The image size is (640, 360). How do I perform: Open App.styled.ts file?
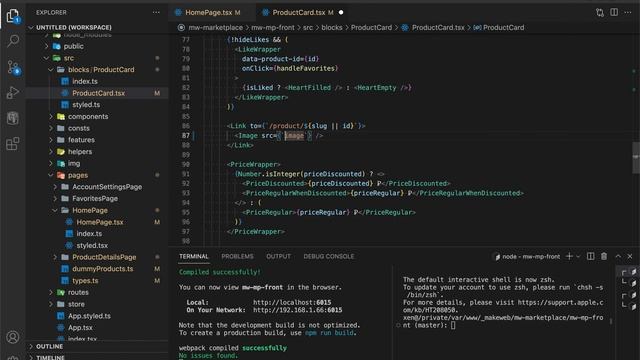pos(89,316)
